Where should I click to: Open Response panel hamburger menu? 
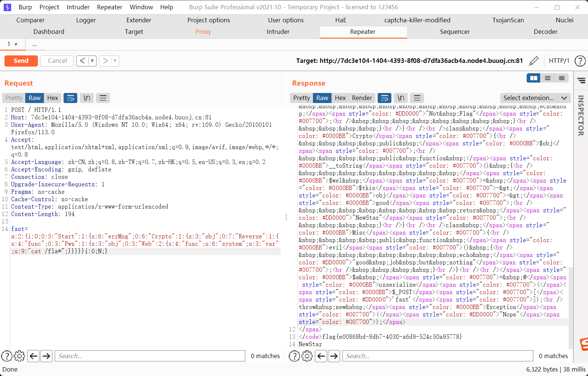417,98
